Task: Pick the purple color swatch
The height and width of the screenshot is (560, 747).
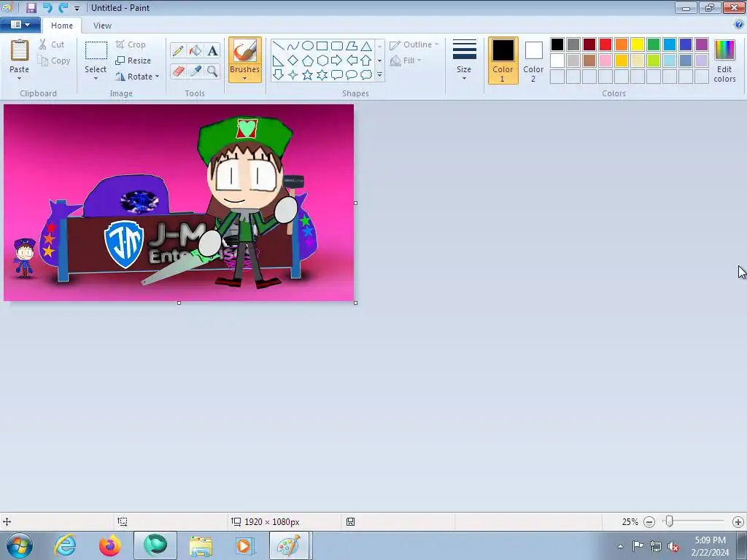Action: click(702, 44)
